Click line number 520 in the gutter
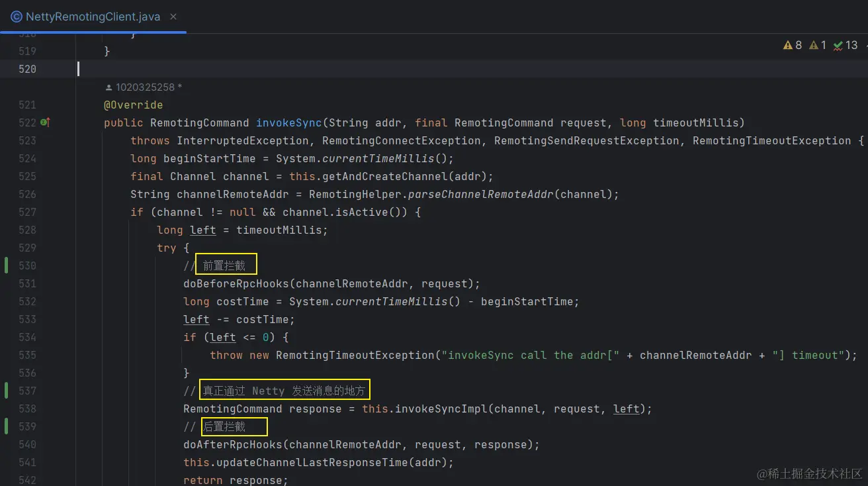868x486 pixels. tap(27, 69)
